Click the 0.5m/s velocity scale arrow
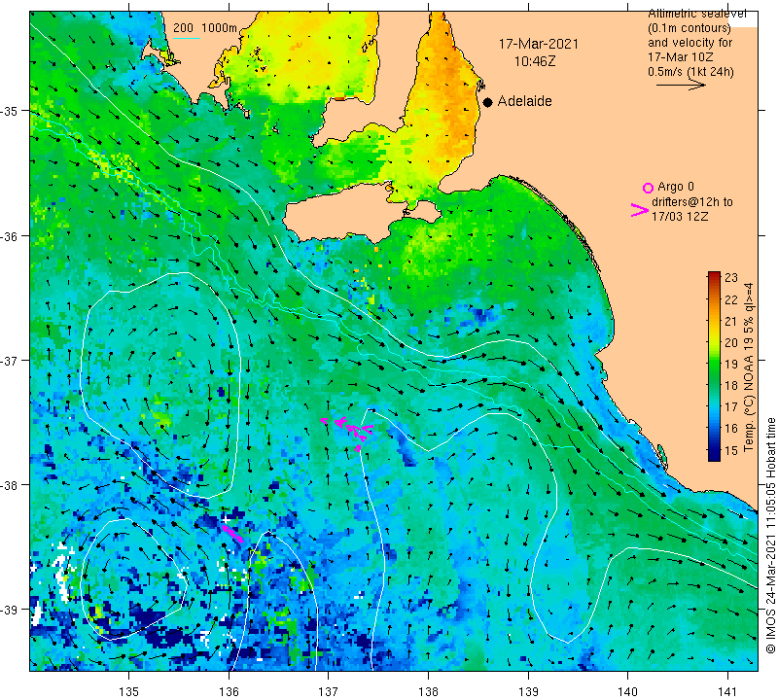 681,86
